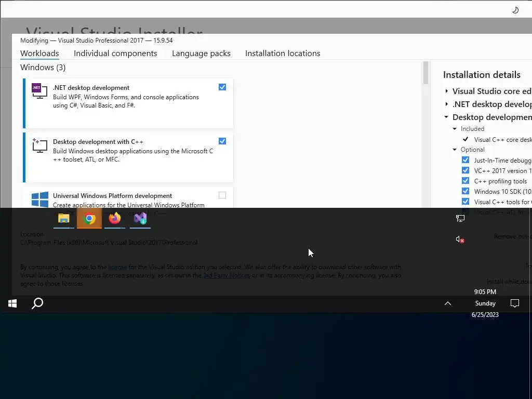Uncheck the .NET desktop development workload checkbox
This screenshot has height=399, width=532.
[x=222, y=87]
